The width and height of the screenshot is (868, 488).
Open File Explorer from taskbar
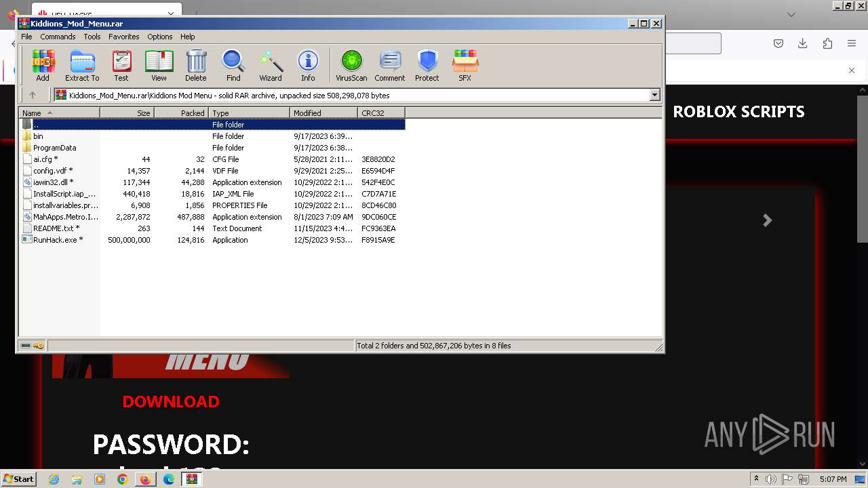click(77, 479)
